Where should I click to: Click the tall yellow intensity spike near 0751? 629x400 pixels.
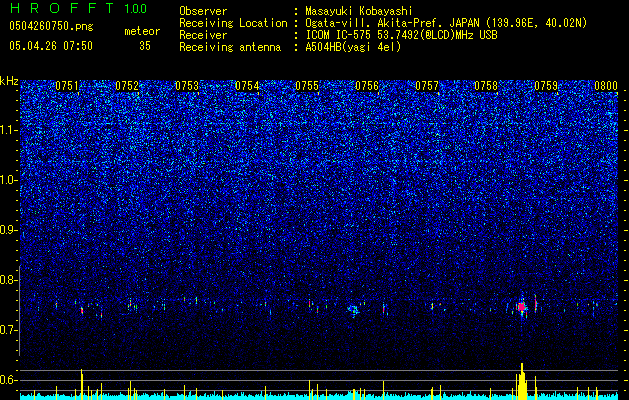(x=81, y=384)
